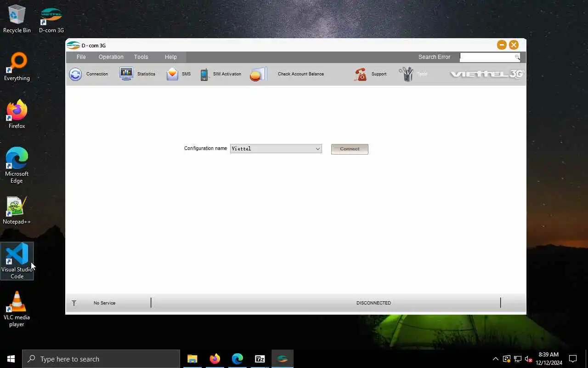Open the Help menu
The width and height of the screenshot is (588, 368).
171,57
